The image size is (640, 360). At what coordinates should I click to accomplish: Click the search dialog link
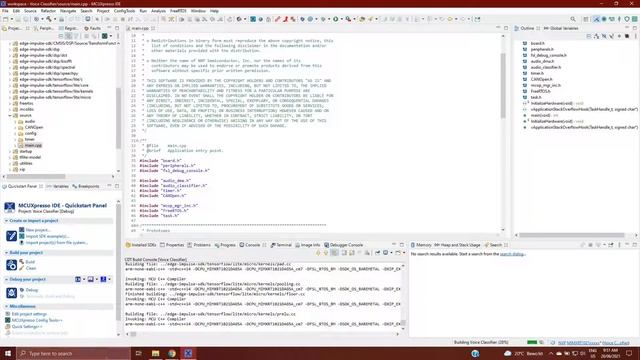pyautogui.click(x=513, y=254)
